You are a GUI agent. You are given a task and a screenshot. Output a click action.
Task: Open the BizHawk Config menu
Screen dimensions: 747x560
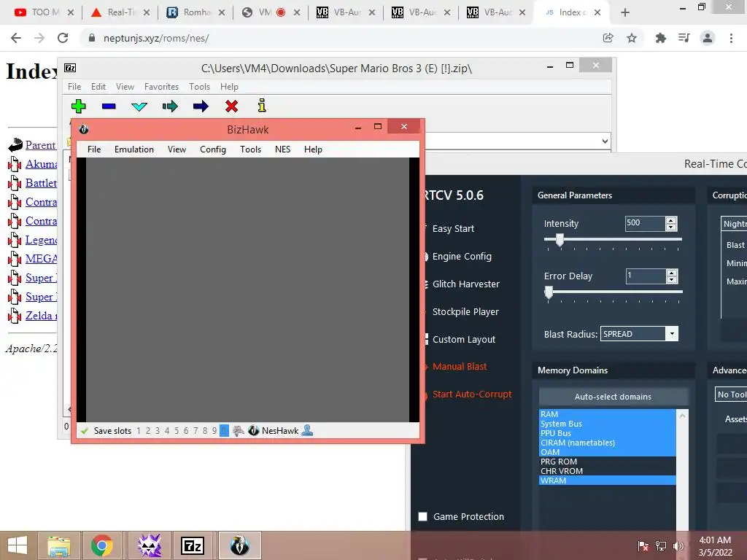(213, 149)
